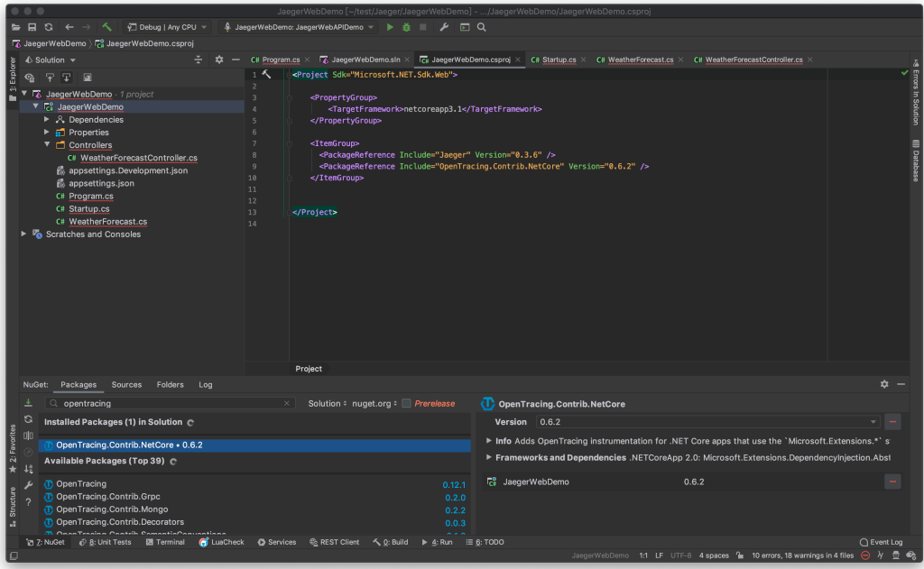Clear the opentracing search text (x)

click(x=287, y=403)
